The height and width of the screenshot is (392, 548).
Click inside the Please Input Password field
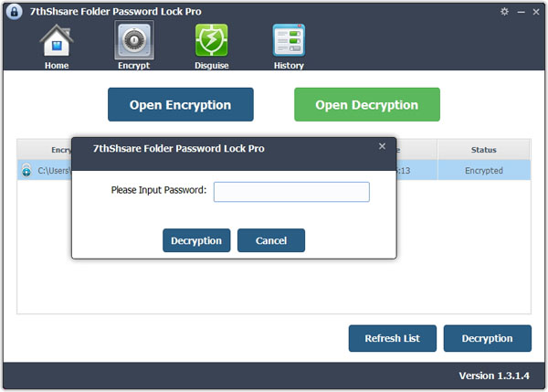tap(291, 192)
